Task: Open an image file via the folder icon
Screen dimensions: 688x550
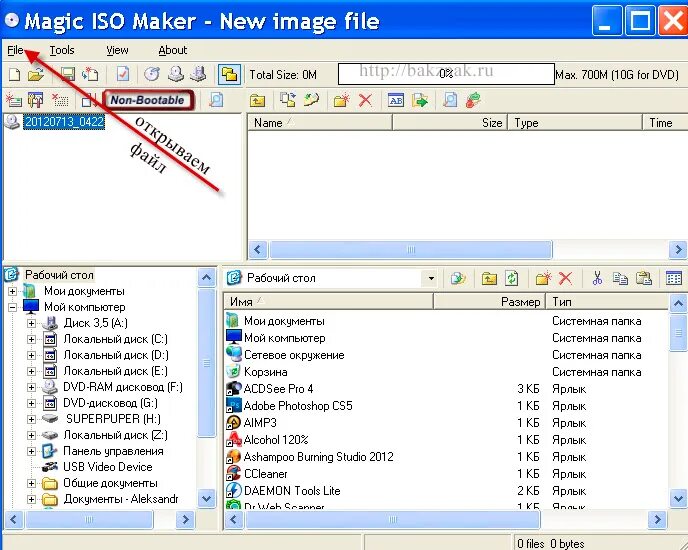Action: 36,74
